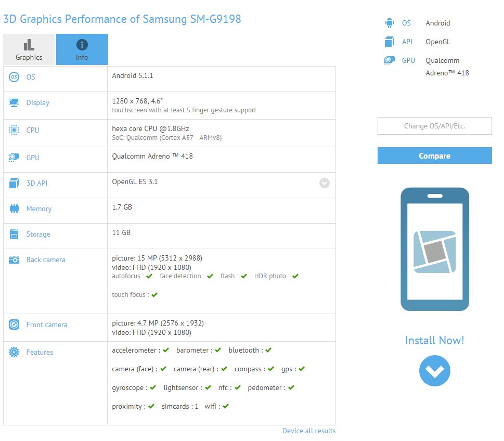The height and width of the screenshot is (441, 504).
Task: Click the flash checkmark
Action: tap(243, 276)
